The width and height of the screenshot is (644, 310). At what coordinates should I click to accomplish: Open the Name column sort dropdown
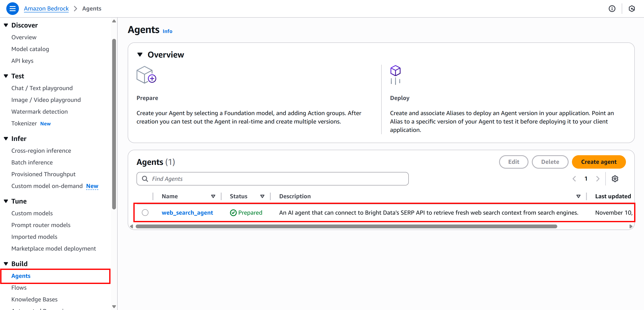point(213,196)
